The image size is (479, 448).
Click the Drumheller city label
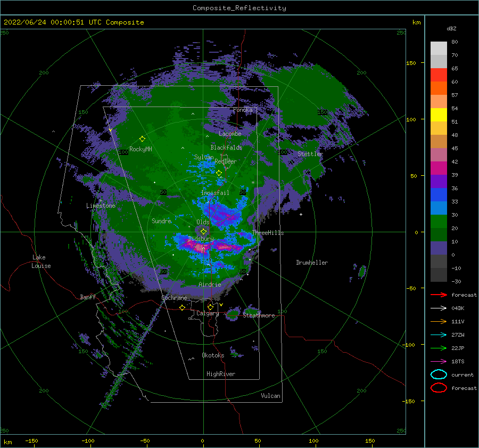tap(312, 263)
